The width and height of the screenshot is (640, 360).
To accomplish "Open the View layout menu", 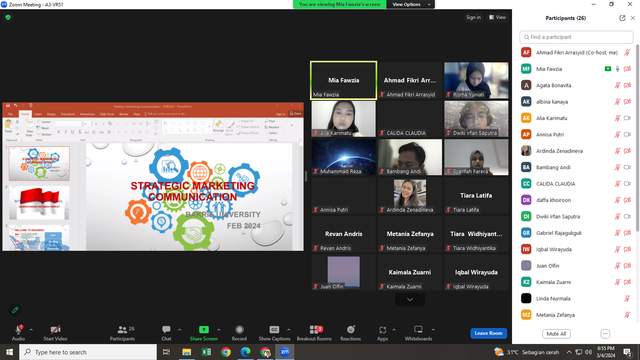I will (x=498, y=18).
